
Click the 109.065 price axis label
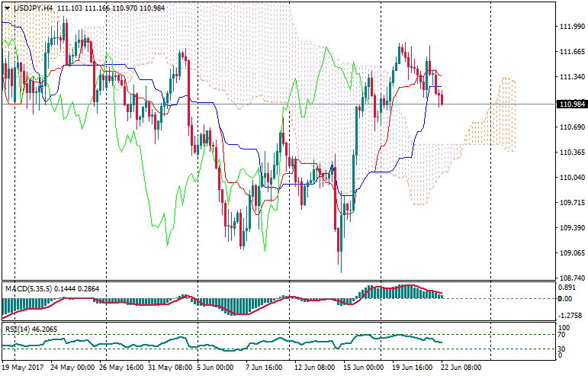[x=570, y=253]
